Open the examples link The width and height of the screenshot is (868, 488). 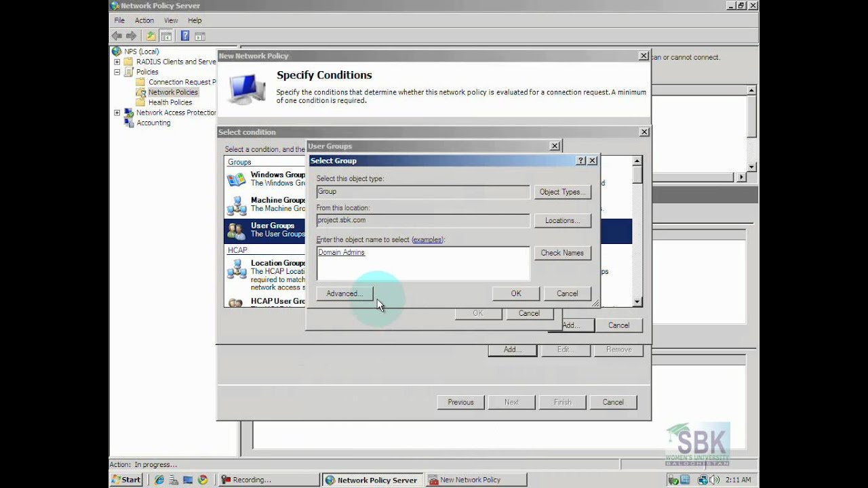click(427, 240)
